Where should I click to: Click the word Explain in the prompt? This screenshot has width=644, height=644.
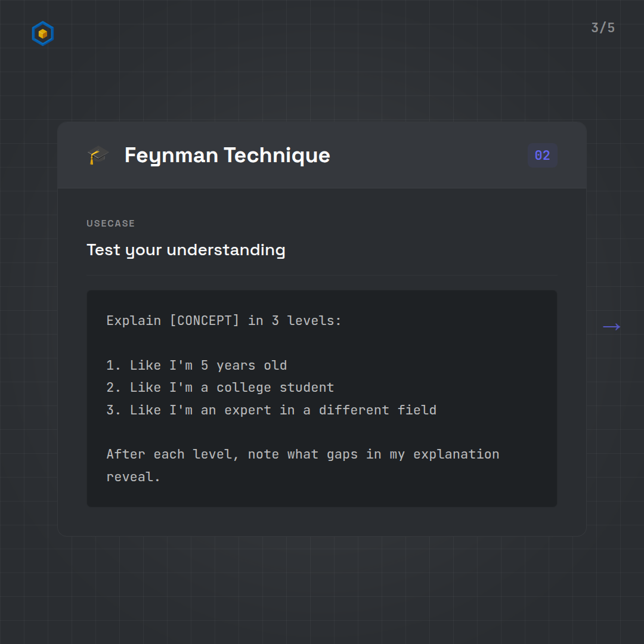(134, 321)
